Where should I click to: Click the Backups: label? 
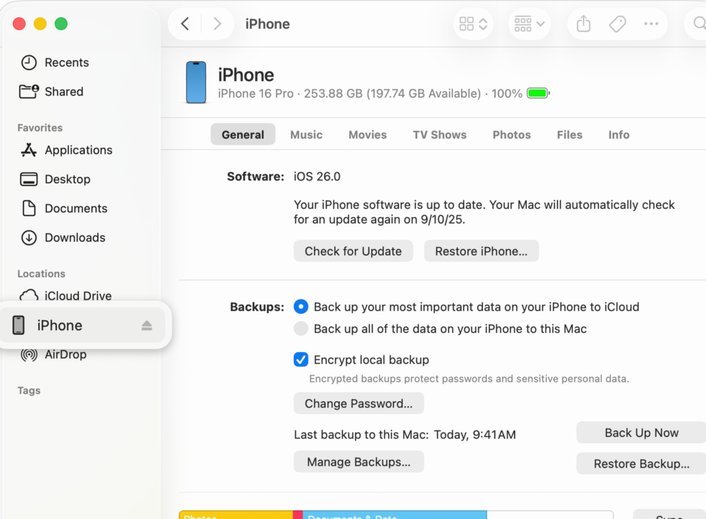tap(257, 307)
